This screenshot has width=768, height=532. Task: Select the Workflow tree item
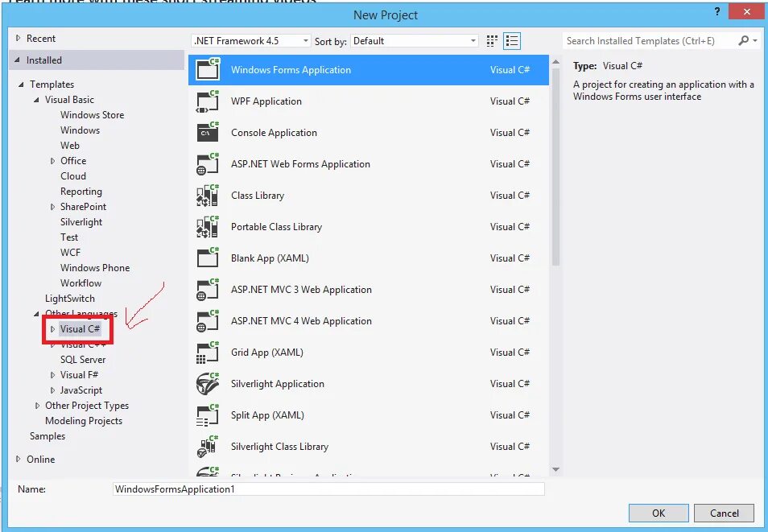(x=81, y=282)
